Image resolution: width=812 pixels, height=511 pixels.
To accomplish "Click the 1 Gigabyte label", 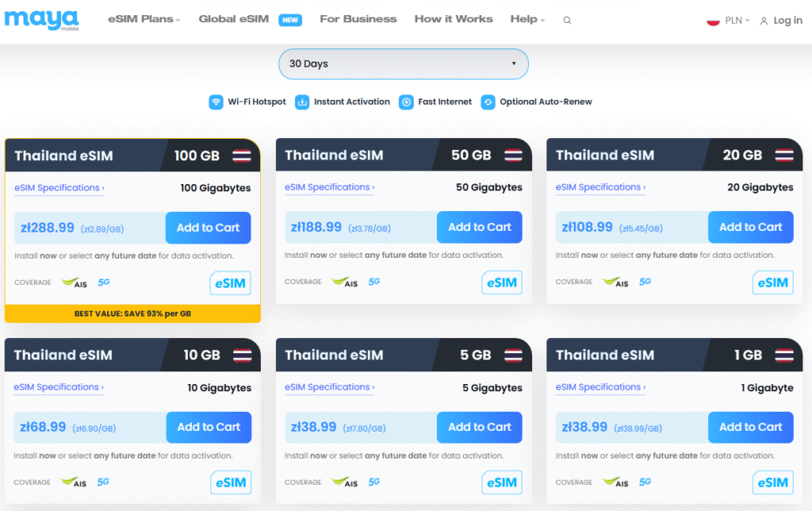I will [767, 388].
